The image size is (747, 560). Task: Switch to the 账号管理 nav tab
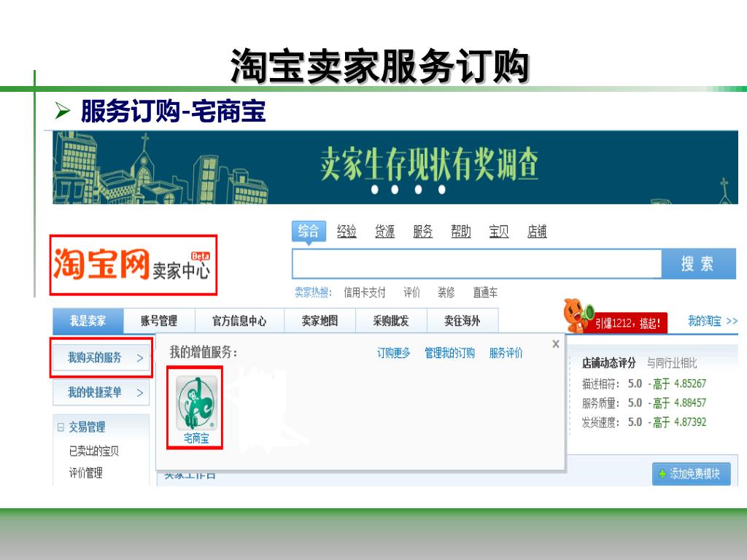(x=159, y=321)
